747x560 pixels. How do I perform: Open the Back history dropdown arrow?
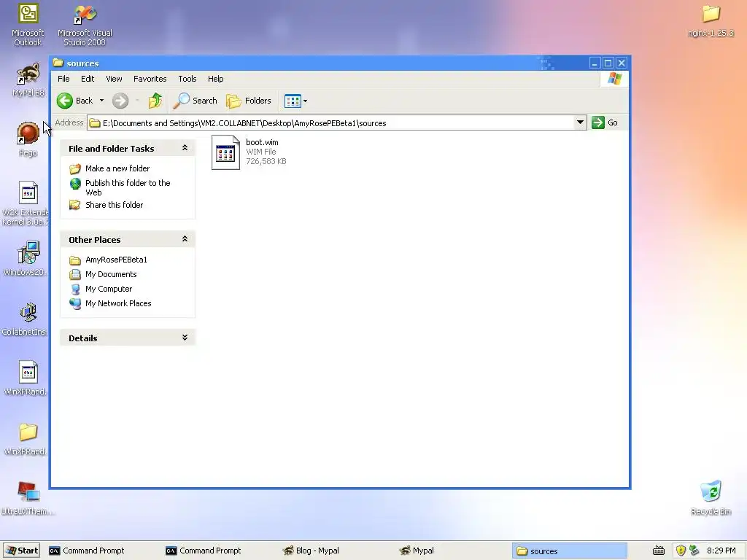(101, 101)
